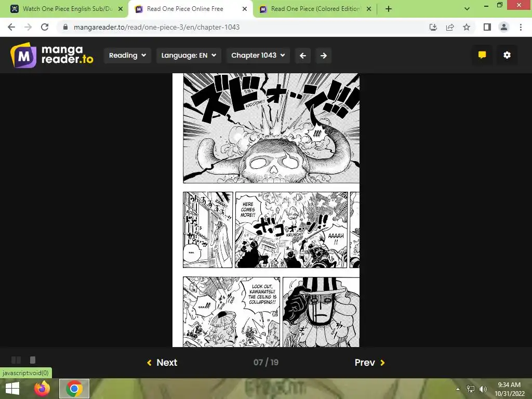The width and height of the screenshot is (532, 399).
Task: Expand the Chapter 1043 dropdown
Action: point(258,55)
